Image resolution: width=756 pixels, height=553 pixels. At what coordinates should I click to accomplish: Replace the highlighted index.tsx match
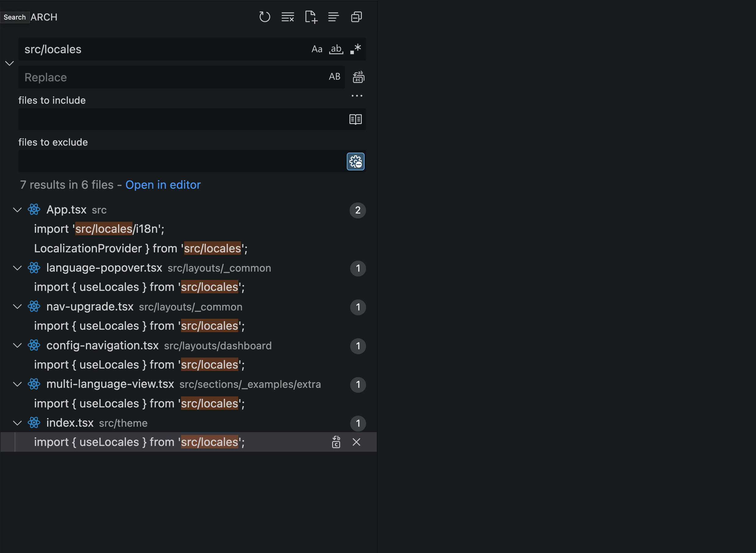click(336, 442)
